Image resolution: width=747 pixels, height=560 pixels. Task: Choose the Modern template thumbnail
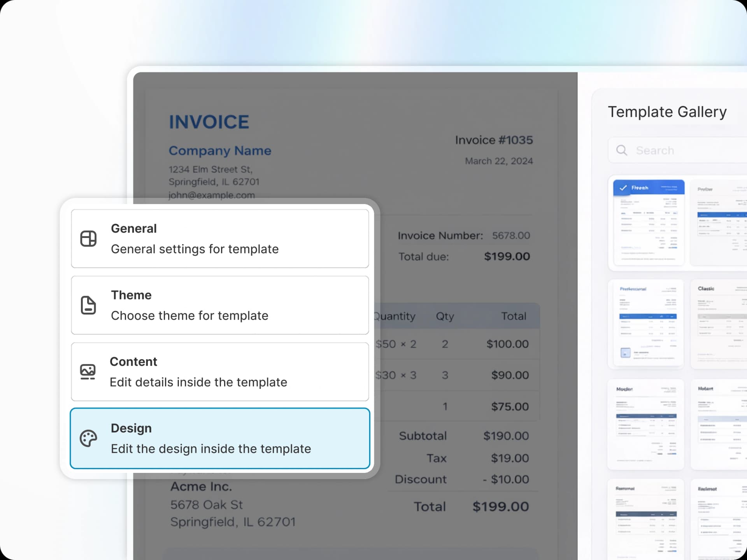(x=646, y=424)
